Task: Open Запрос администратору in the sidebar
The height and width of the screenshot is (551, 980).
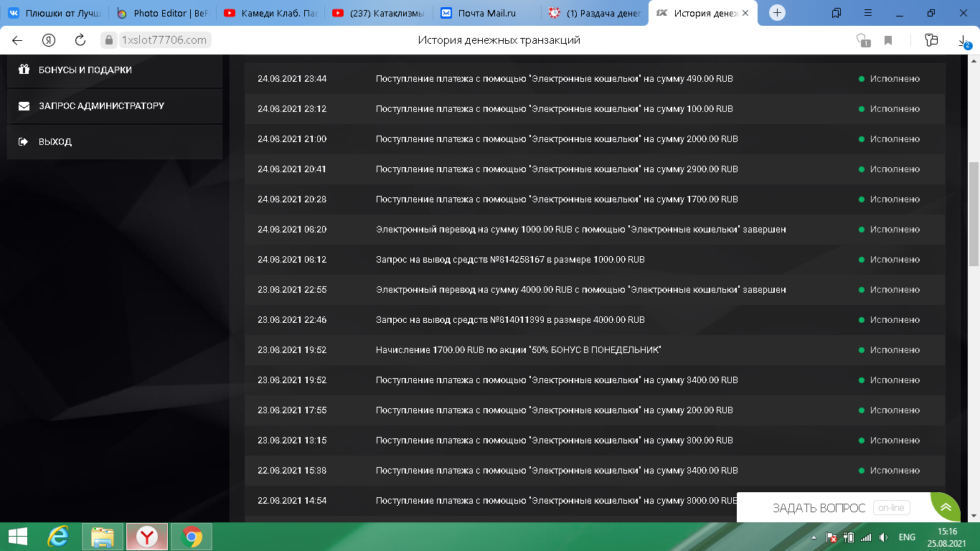Action: [x=115, y=106]
